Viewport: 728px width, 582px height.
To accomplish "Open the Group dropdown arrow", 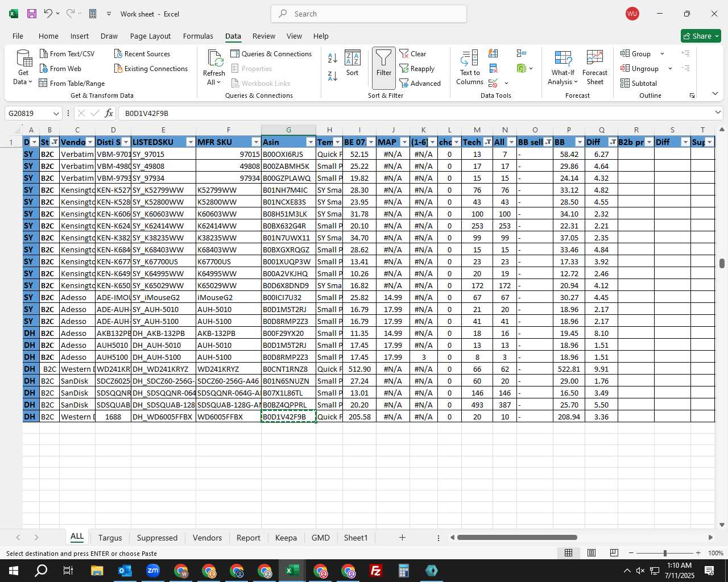I will pyautogui.click(x=662, y=53).
